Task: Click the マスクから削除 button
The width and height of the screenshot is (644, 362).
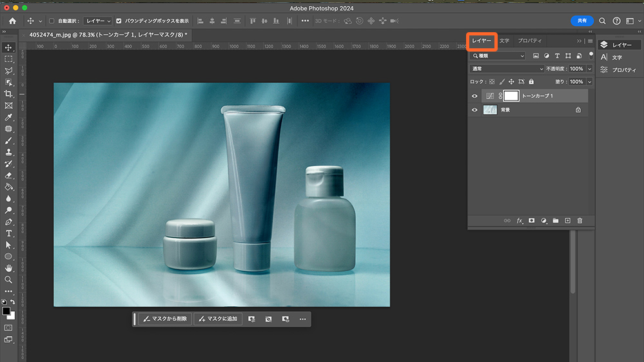Action: pyautogui.click(x=164, y=319)
